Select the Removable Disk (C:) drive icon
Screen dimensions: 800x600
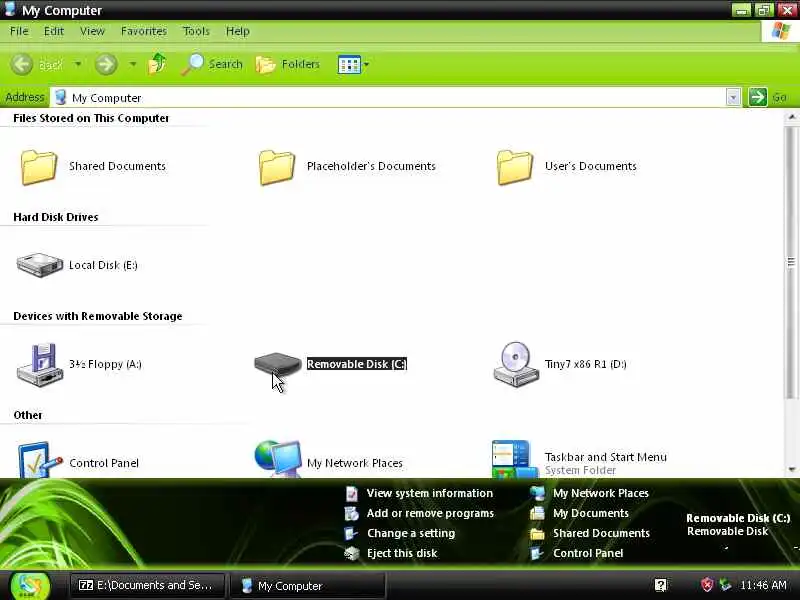pos(278,363)
